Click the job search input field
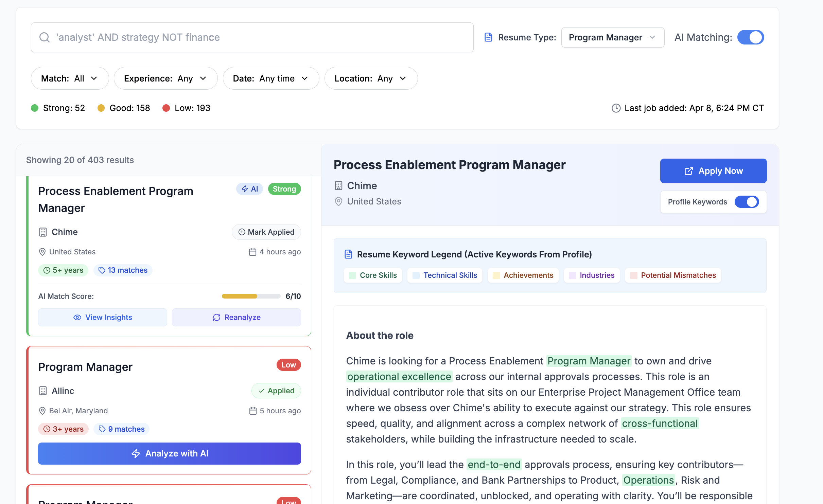This screenshot has width=823, height=504. click(x=252, y=37)
